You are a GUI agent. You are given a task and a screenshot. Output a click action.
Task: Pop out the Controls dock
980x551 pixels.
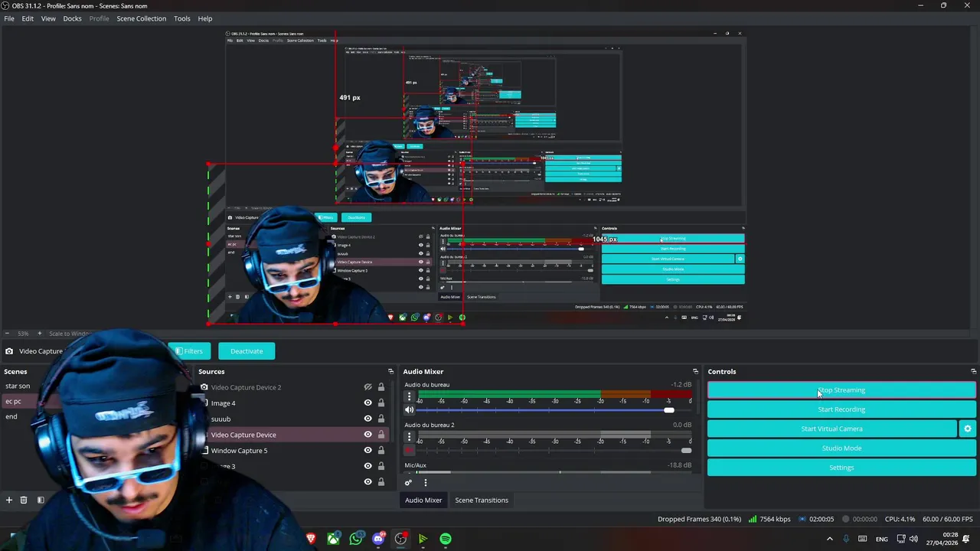[973, 372]
